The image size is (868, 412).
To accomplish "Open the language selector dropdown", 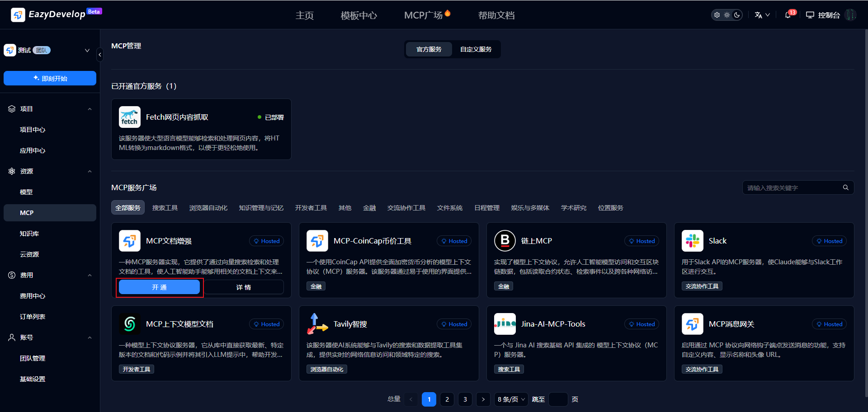I will 762,15.
